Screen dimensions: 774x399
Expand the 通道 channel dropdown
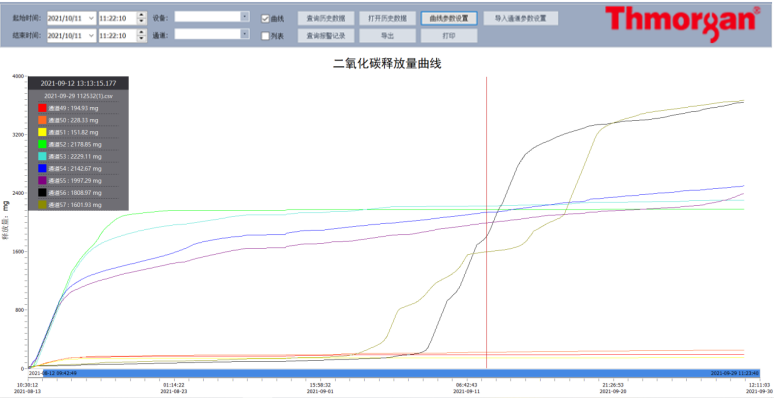(x=245, y=34)
